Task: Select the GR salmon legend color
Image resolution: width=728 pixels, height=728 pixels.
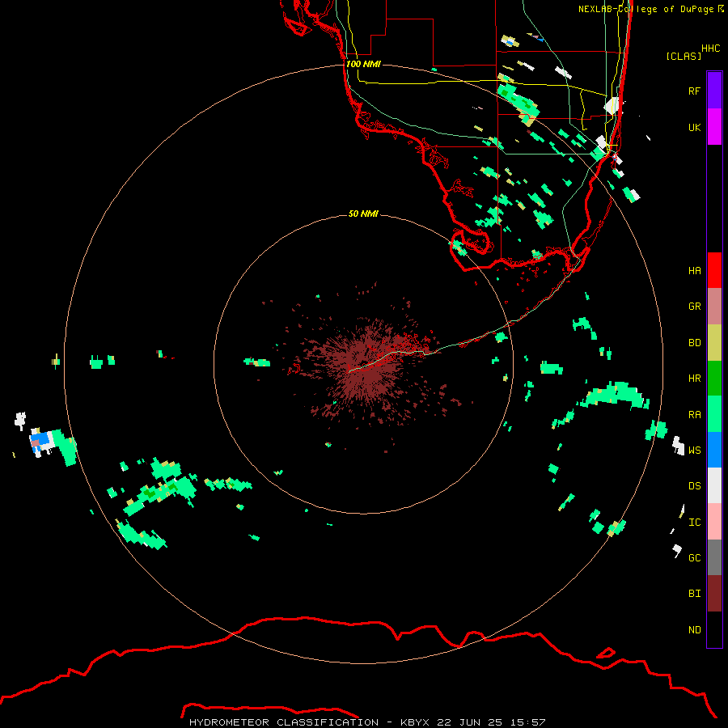Action: click(x=714, y=307)
